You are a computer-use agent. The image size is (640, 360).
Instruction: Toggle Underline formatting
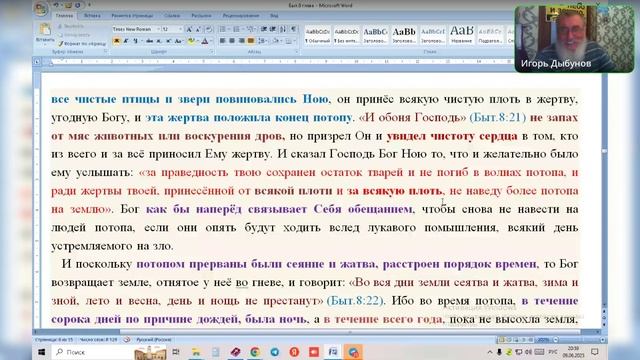tap(136, 41)
